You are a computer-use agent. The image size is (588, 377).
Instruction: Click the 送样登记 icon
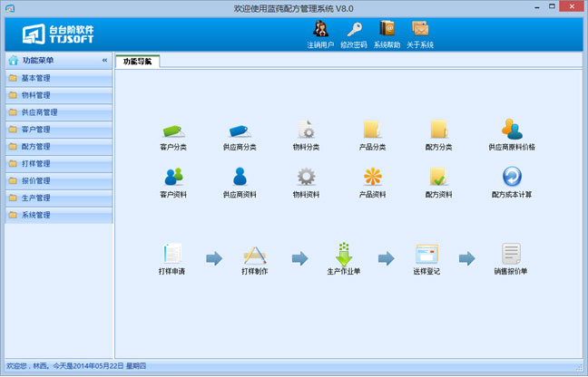pos(426,255)
